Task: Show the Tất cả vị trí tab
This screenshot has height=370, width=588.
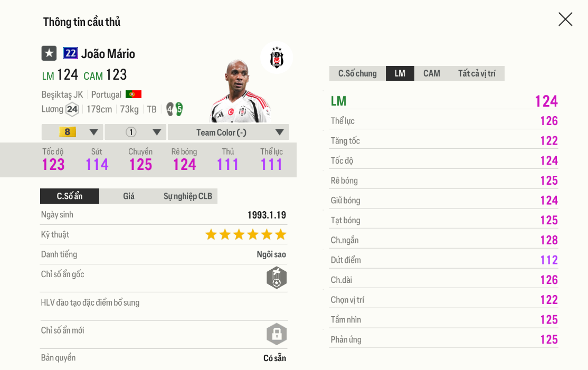Action: (477, 73)
